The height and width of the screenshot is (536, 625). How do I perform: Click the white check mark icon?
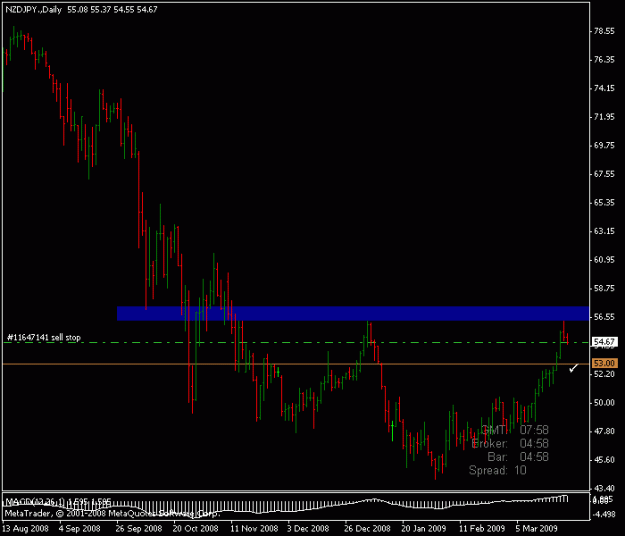573,368
